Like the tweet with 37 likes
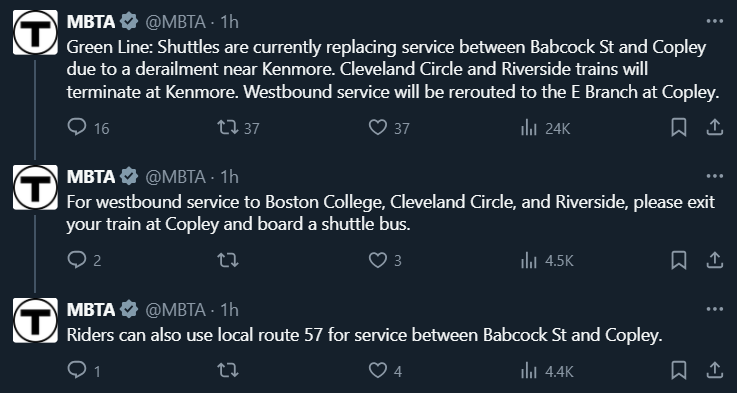This screenshot has width=737, height=393. pos(388,127)
